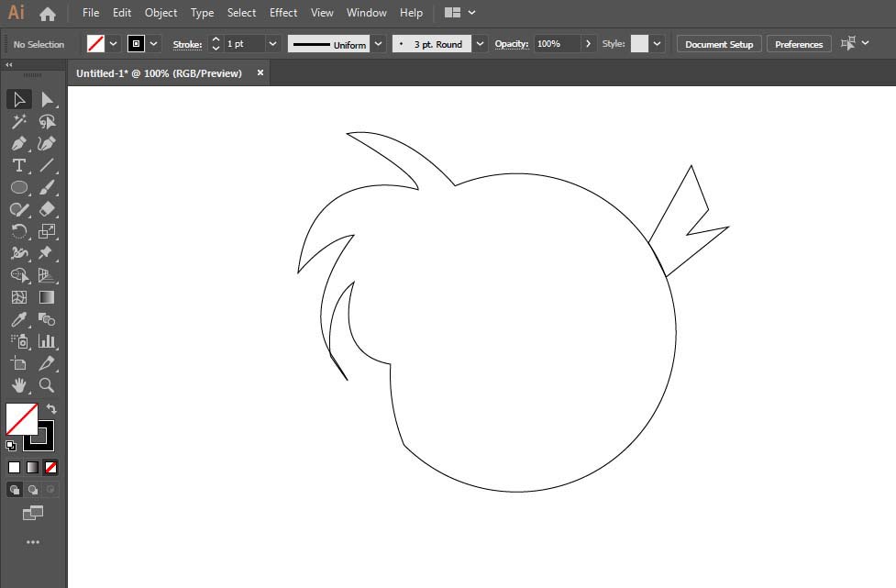This screenshot has height=588, width=896.
Task: Select the Rotate tool
Action: tap(19, 231)
